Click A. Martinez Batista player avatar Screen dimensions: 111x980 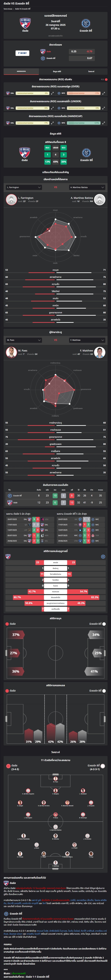pyautogui.click(x=100, y=199)
